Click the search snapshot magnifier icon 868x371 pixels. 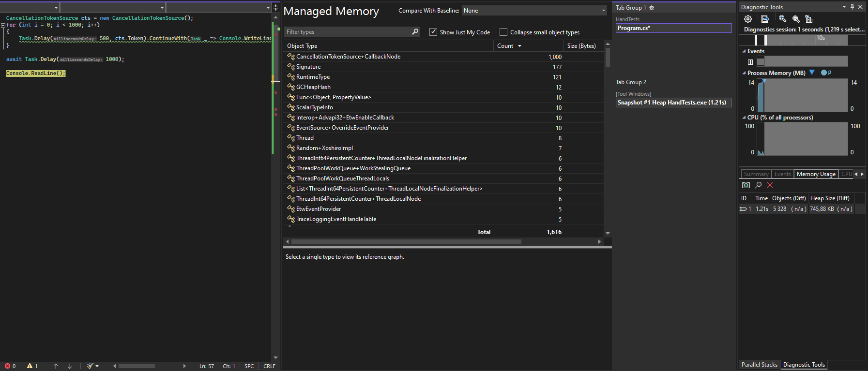759,185
